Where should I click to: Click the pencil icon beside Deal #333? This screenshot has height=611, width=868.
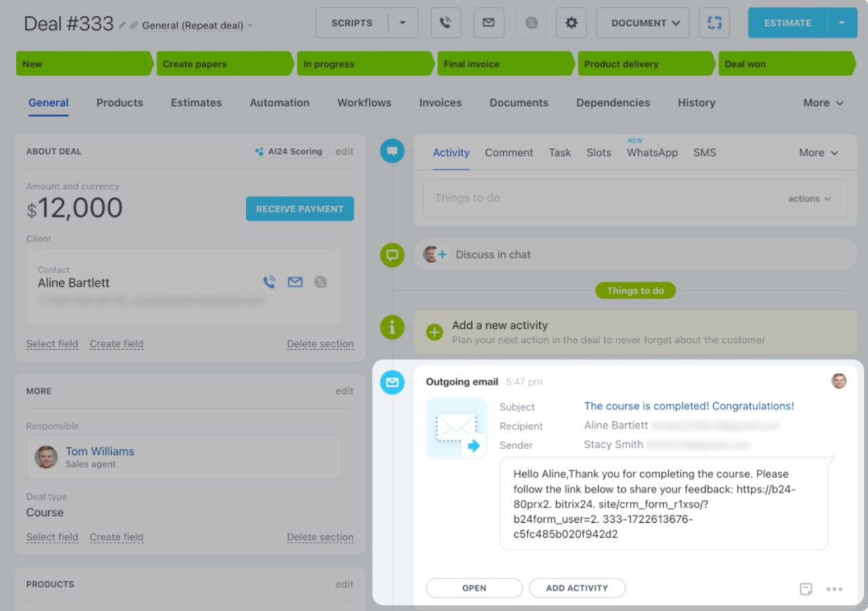pos(122,25)
